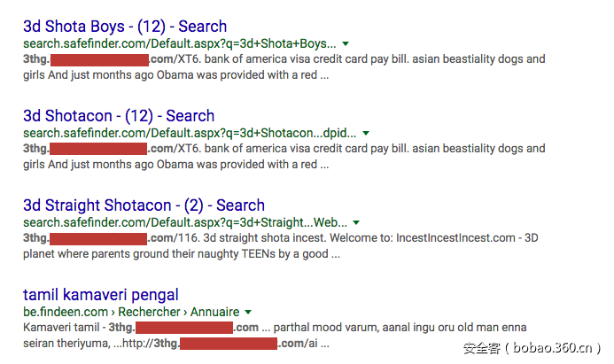Expand the arrow beside the first safefinder URL

[346, 43]
